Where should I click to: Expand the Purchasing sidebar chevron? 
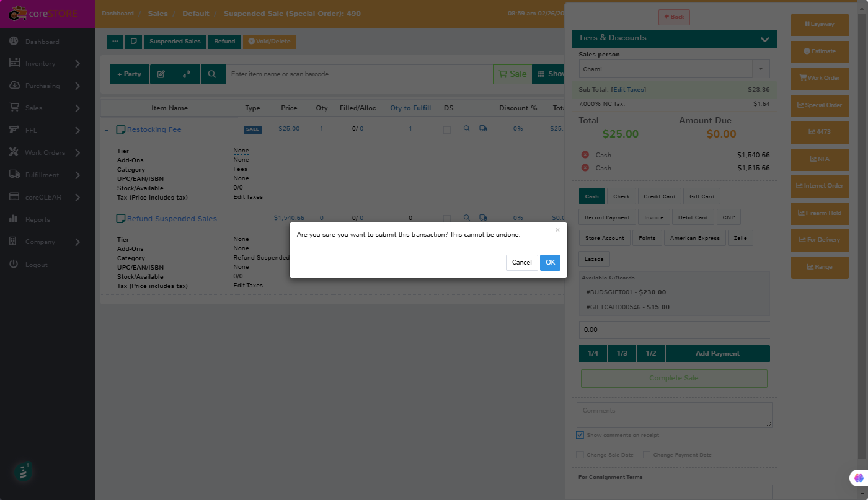click(x=77, y=86)
